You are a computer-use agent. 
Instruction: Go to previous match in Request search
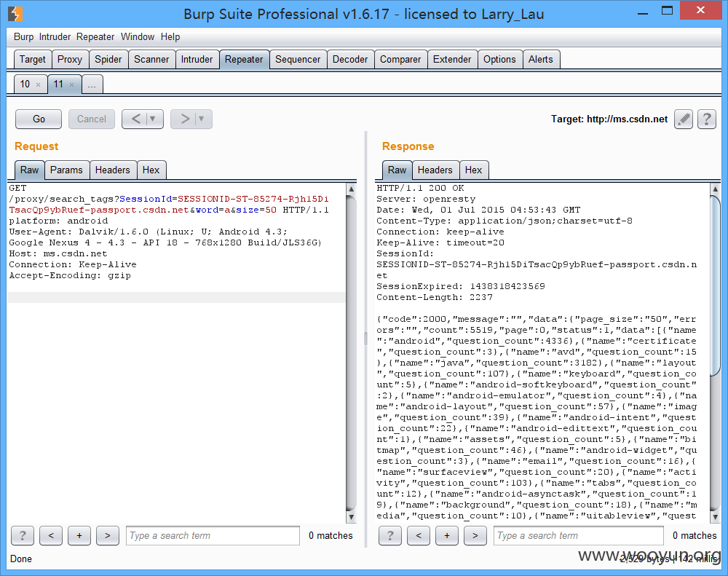(x=51, y=536)
